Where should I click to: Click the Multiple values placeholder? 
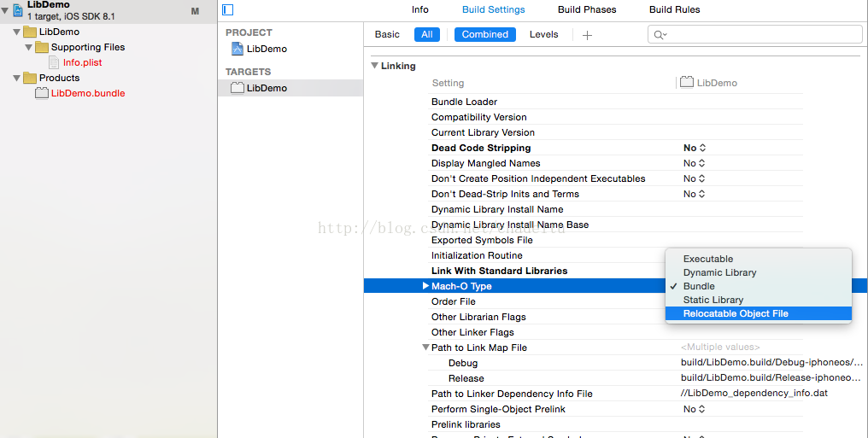720,347
